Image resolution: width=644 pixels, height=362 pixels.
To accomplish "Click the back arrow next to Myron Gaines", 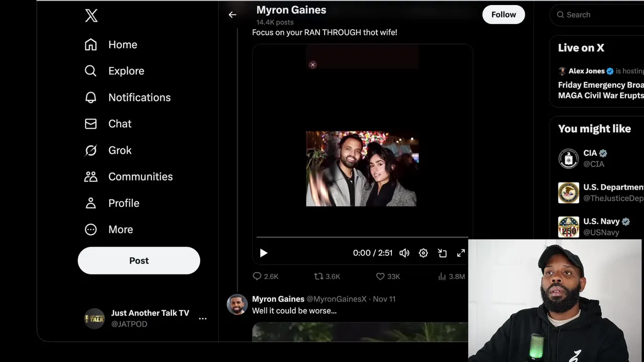I will coord(232,15).
